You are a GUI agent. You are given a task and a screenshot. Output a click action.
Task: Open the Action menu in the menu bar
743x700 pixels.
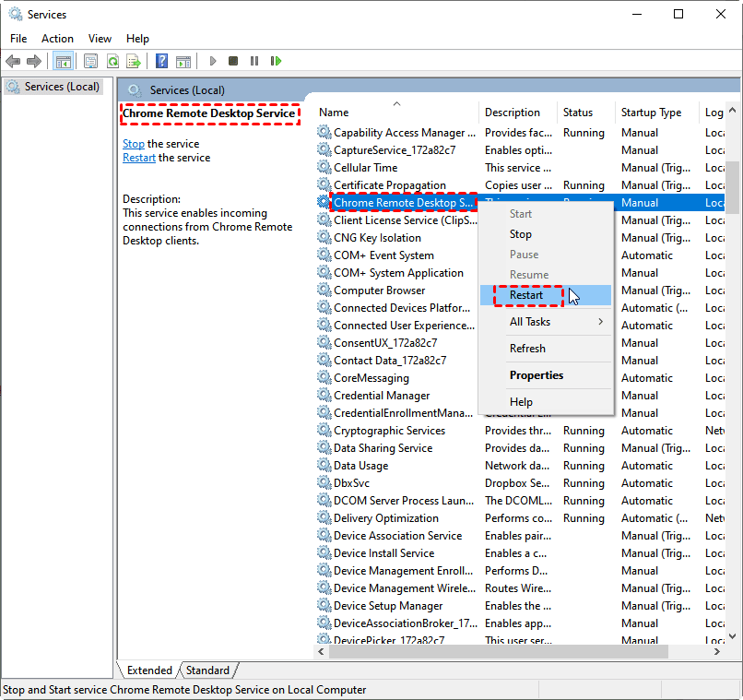point(57,39)
